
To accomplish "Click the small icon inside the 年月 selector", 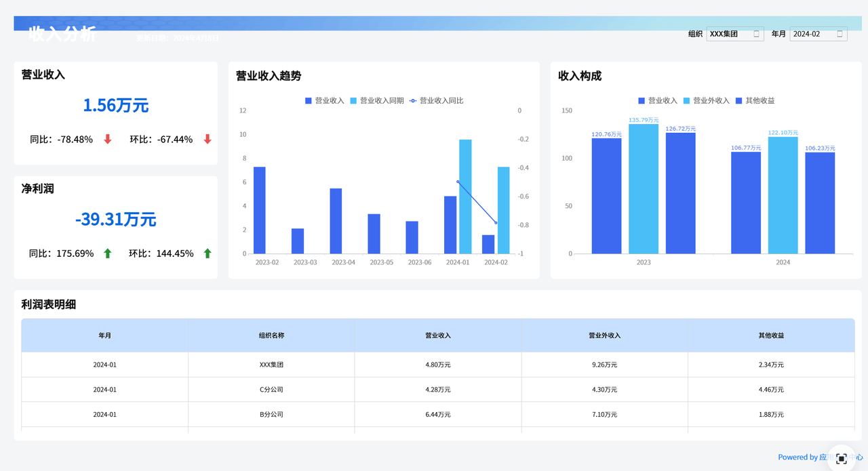I will 840,34.
